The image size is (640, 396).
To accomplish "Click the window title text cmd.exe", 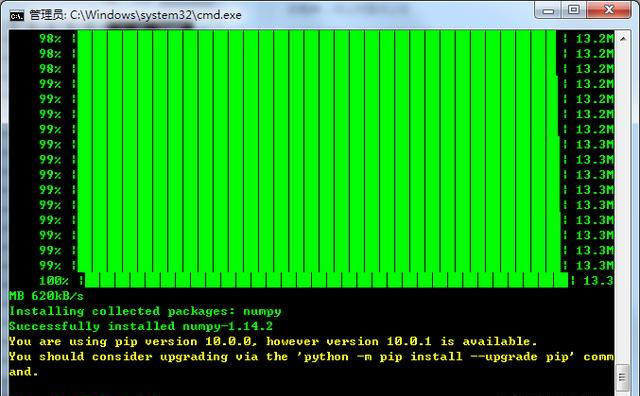I will coord(136,15).
